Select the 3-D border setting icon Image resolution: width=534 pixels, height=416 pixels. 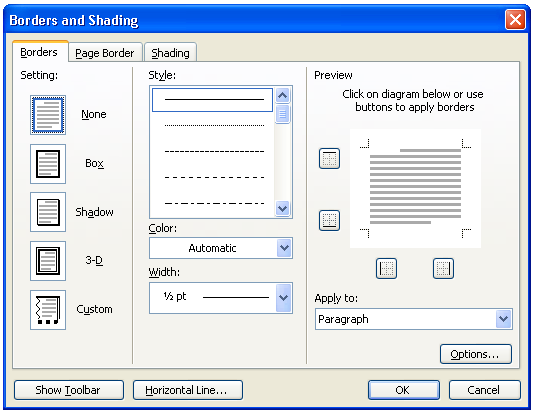(48, 261)
